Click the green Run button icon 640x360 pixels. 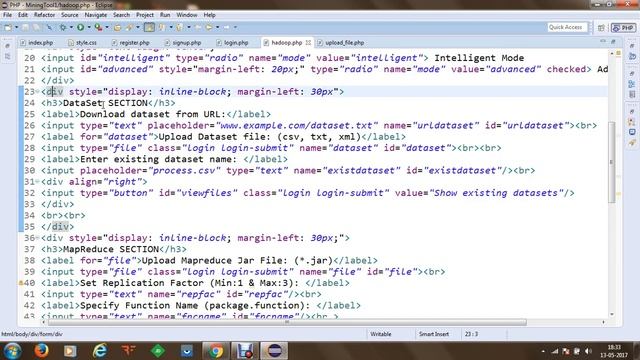pos(80,27)
